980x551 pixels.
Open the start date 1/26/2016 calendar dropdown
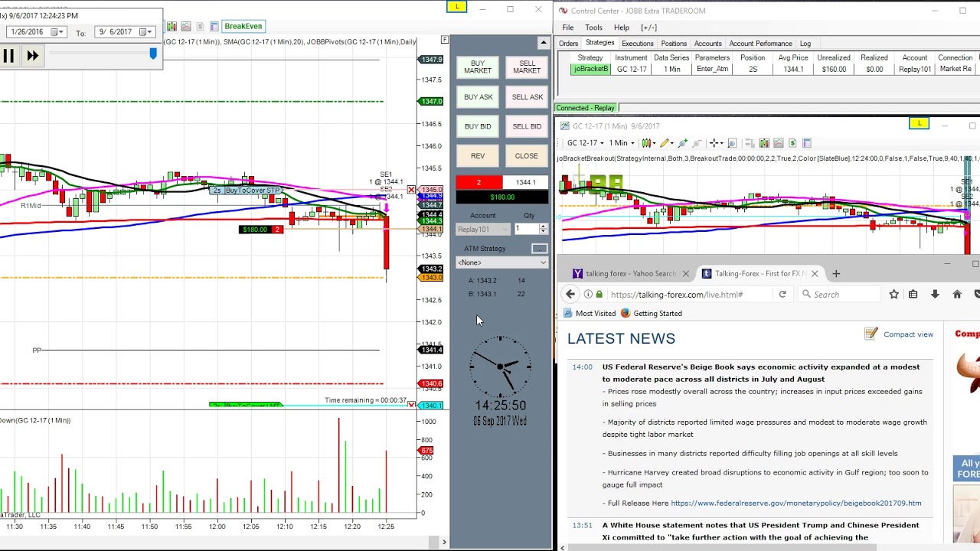tap(57, 32)
